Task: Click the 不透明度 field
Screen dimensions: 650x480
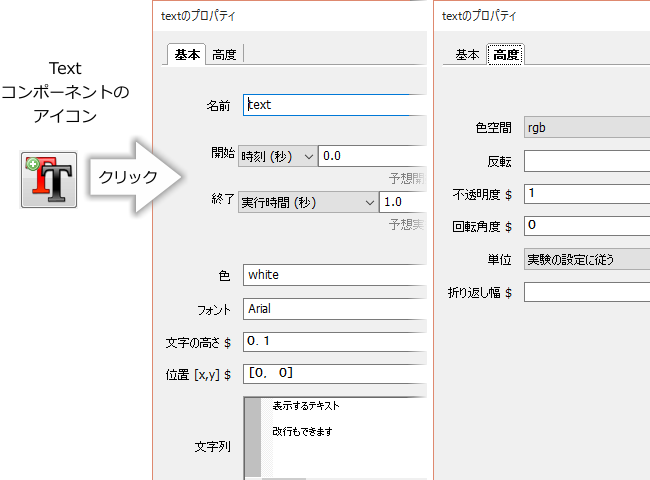Action: 587,194
